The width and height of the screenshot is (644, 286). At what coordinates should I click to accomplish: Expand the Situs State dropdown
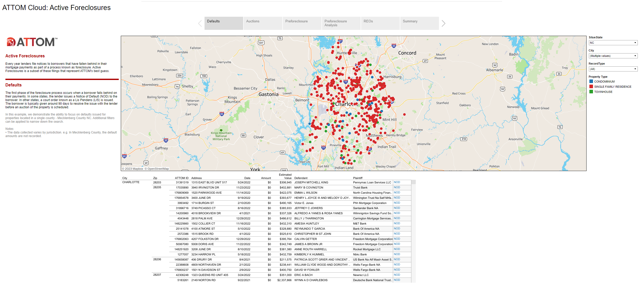click(x=613, y=43)
